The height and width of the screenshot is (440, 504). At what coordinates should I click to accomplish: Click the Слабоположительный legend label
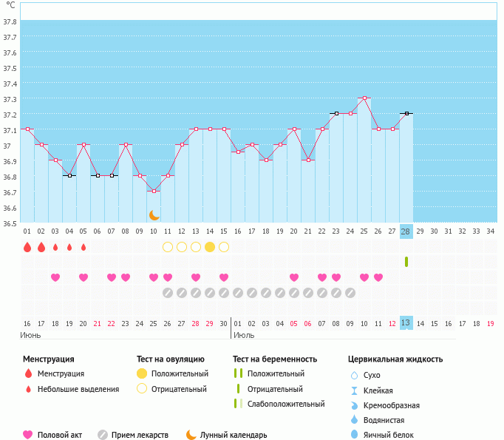(x=286, y=404)
